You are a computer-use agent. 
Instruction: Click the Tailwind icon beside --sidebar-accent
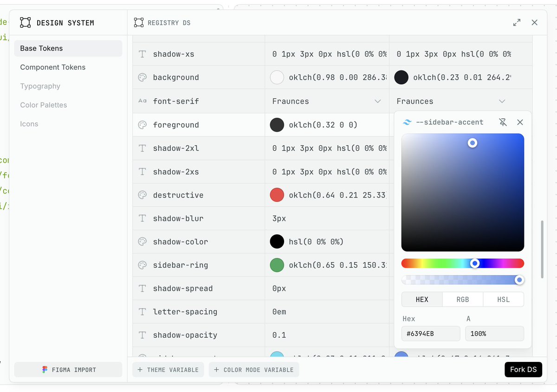[407, 122]
